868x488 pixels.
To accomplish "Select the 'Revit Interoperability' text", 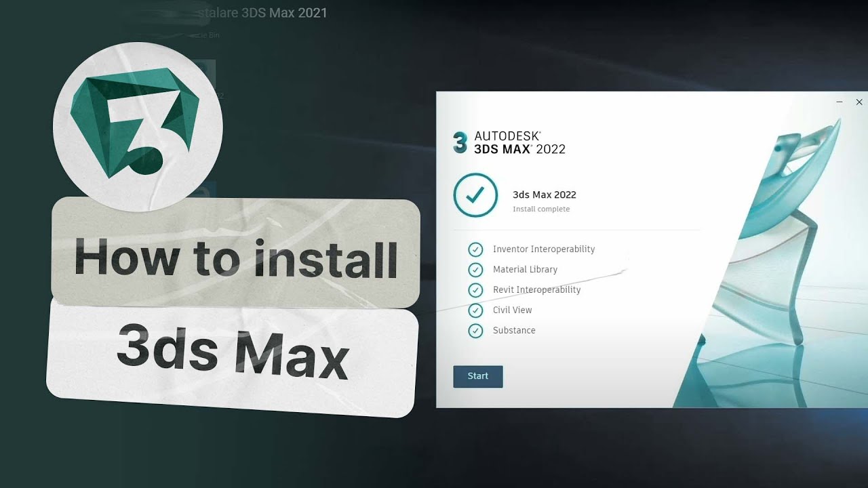I will 536,290.
